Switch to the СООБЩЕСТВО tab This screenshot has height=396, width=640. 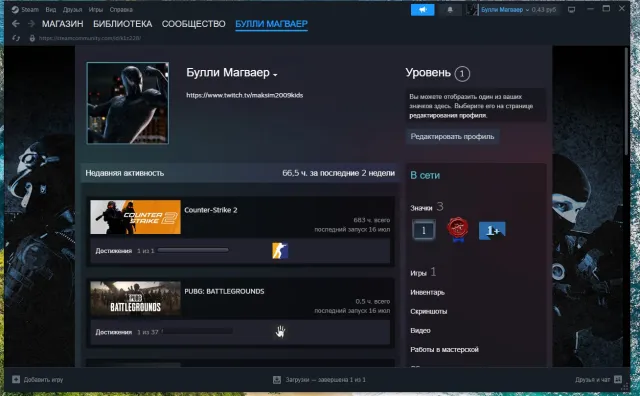[193, 24]
